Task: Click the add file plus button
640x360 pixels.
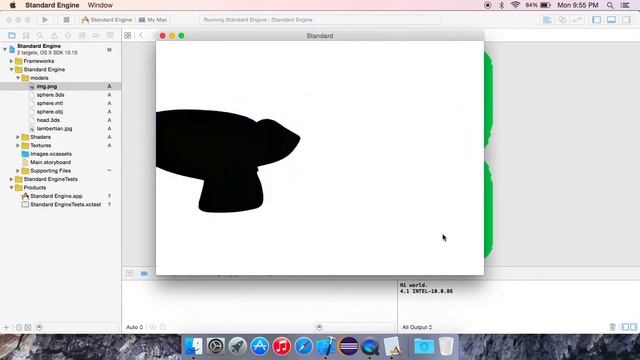Action: [6, 327]
